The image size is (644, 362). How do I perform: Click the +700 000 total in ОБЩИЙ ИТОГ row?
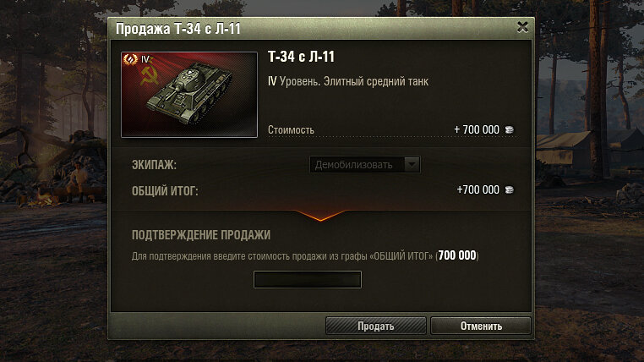(478, 189)
